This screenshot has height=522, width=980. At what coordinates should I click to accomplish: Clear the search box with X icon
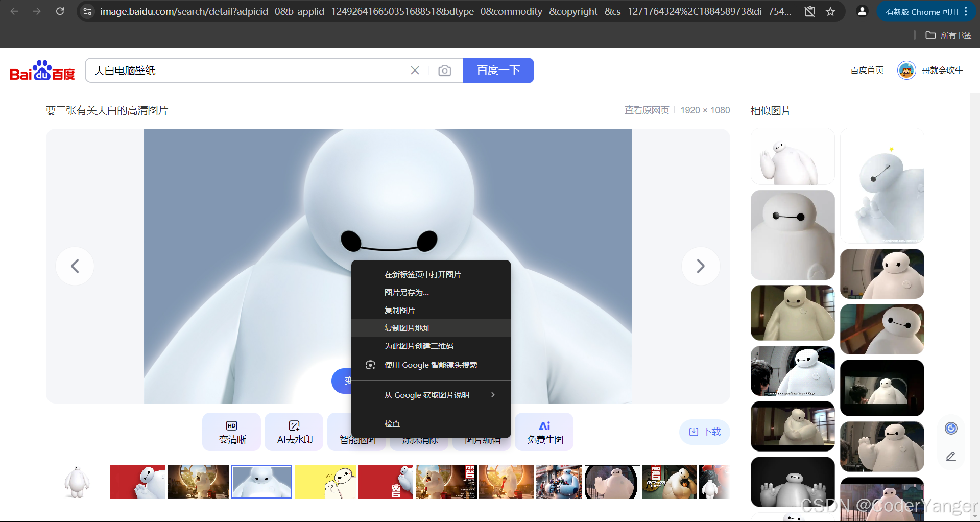pos(415,70)
